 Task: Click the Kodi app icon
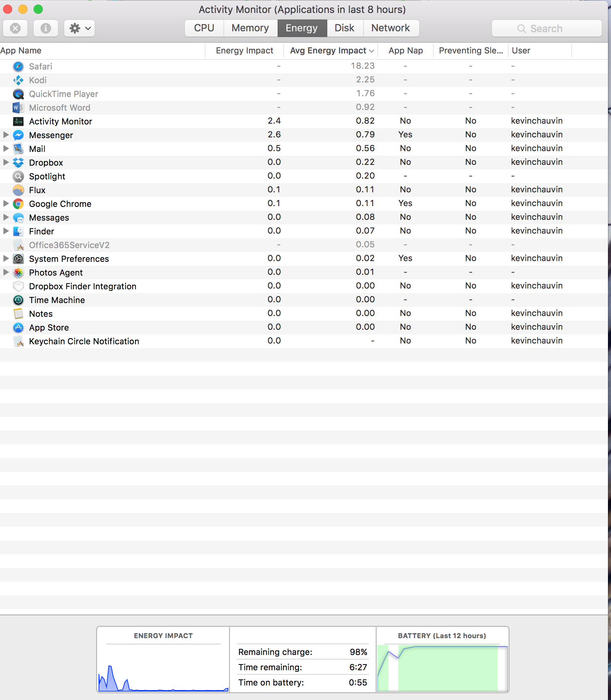[x=18, y=80]
